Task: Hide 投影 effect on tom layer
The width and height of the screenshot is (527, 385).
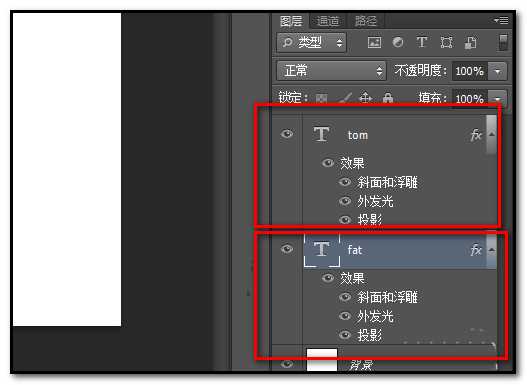Action: 344,220
